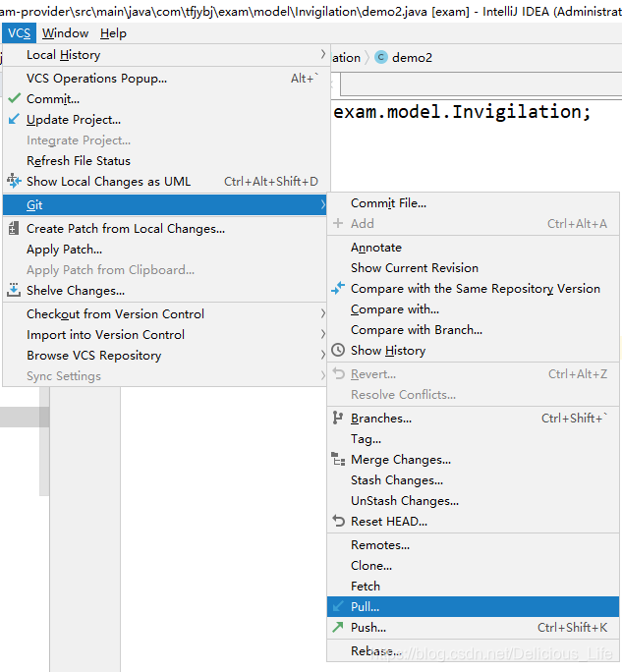The height and width of the screenshot is (672, 622).
Task: Select Browse VCS Repository
Action: 165,355
